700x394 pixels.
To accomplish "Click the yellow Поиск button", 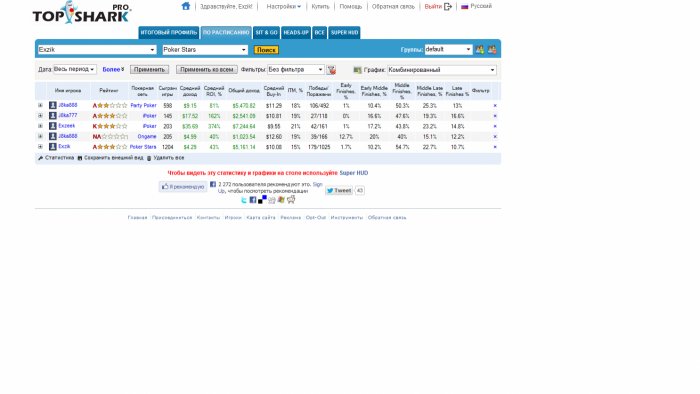I will tap(266, 50).
